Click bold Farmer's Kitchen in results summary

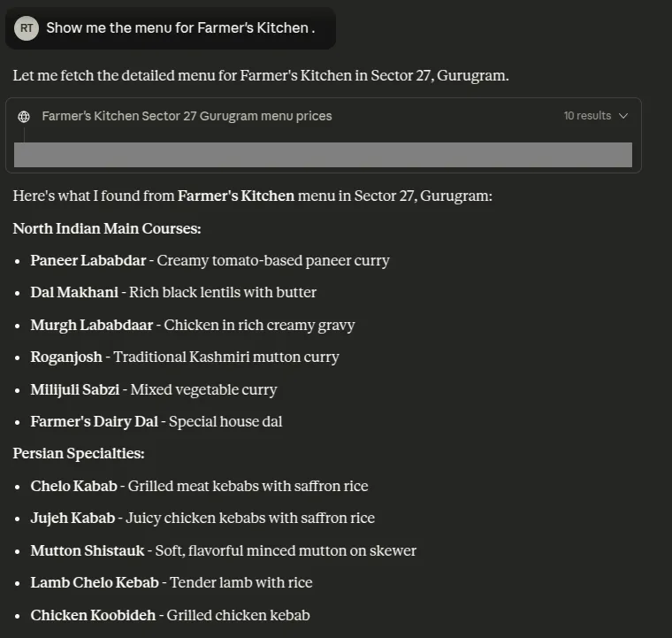236,196
